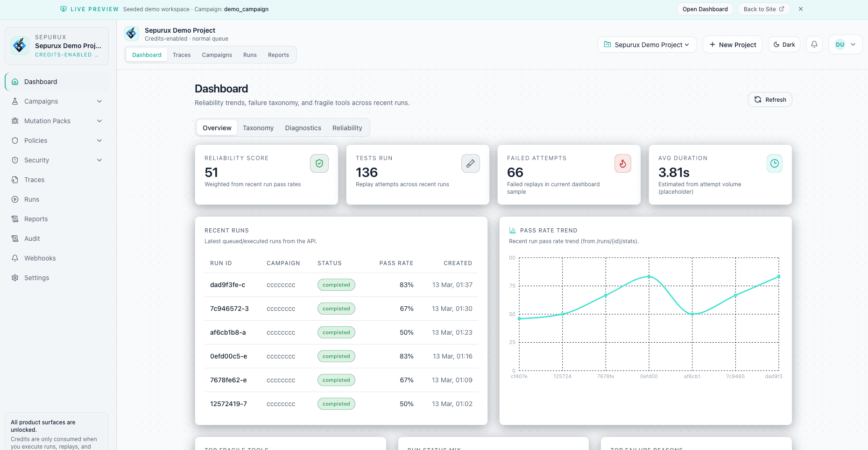Collapse the Policies sidebar section
Screen dimensions: 868x450
point(99,141)
